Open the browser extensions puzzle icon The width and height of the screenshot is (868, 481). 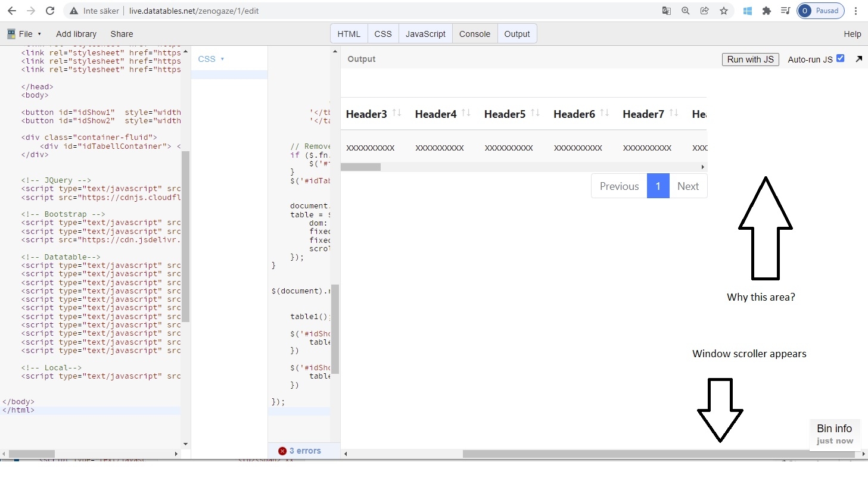(x=767, y=11)
